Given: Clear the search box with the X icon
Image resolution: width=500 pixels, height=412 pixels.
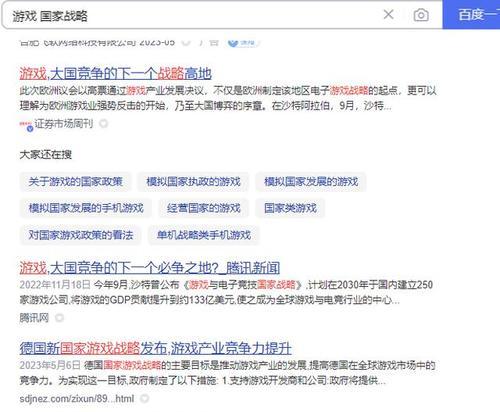Looking at the screenshot, I should [x=388, y=15].
